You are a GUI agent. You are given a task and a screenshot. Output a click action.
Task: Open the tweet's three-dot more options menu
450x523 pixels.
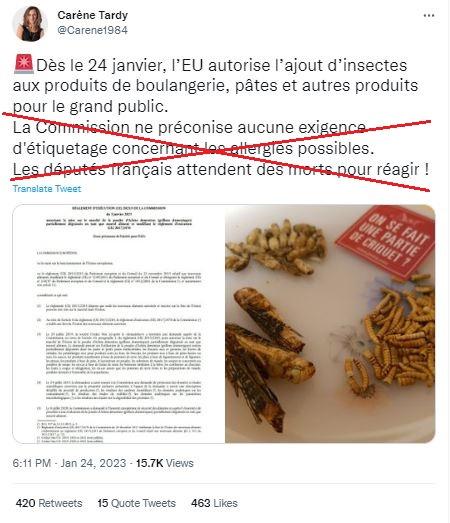click(x=429, y=16)
